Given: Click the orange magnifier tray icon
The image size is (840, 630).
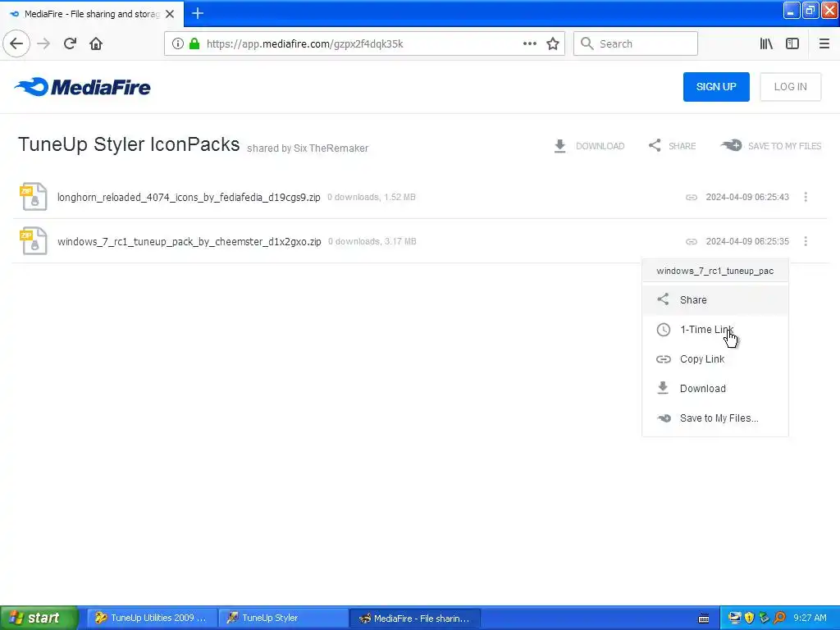Looking at the screenshot, I should [779, 618].
